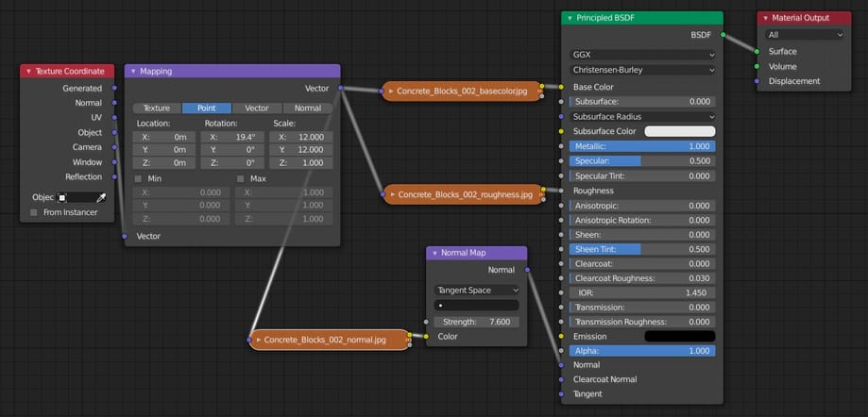Click the Scale Y field showing 12.000
Image resolution: width=868 pixels, height=417 pixels.
[300, 150]
